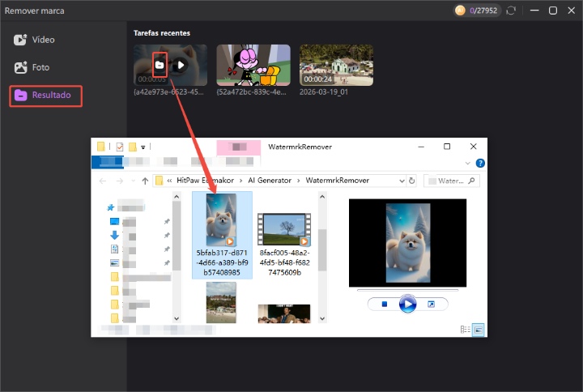Click the Properties checkmark icon in Explorer title bar
The image size is (583, 392).
120,147
